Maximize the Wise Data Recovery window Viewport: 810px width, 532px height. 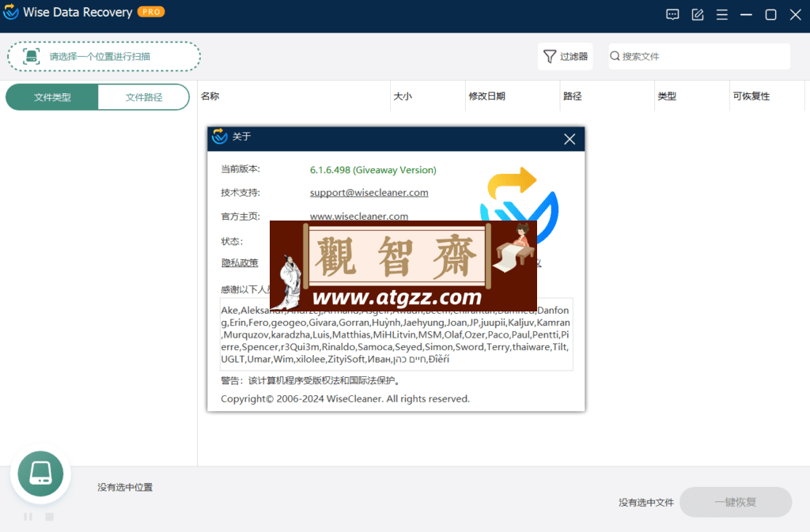click(770, 14)
